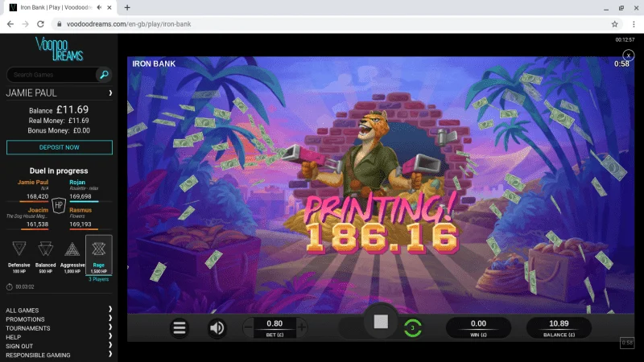Click player Joacim in duel
Viewport: 644px width, 362px height.
[38, 210]
